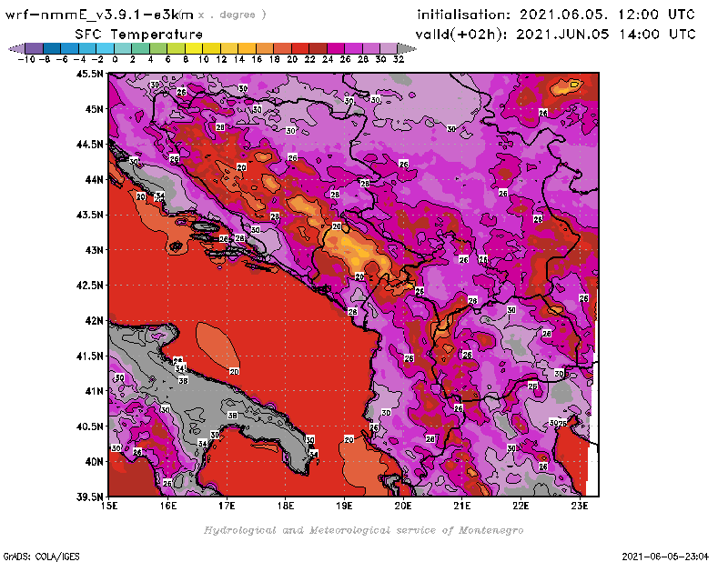The width and height of the screenshot is (728, 562).
Task: Click the model title 'wrf-nmmE_v3.9.1-e3km'
Action: [99, 15]
